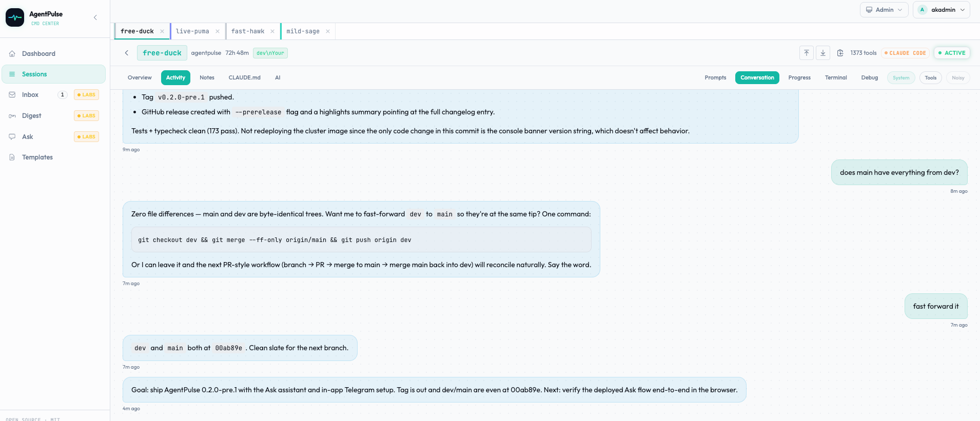Open the Admin dropdown menu
The image size is (980, 421).
click(x=884, y=10)
